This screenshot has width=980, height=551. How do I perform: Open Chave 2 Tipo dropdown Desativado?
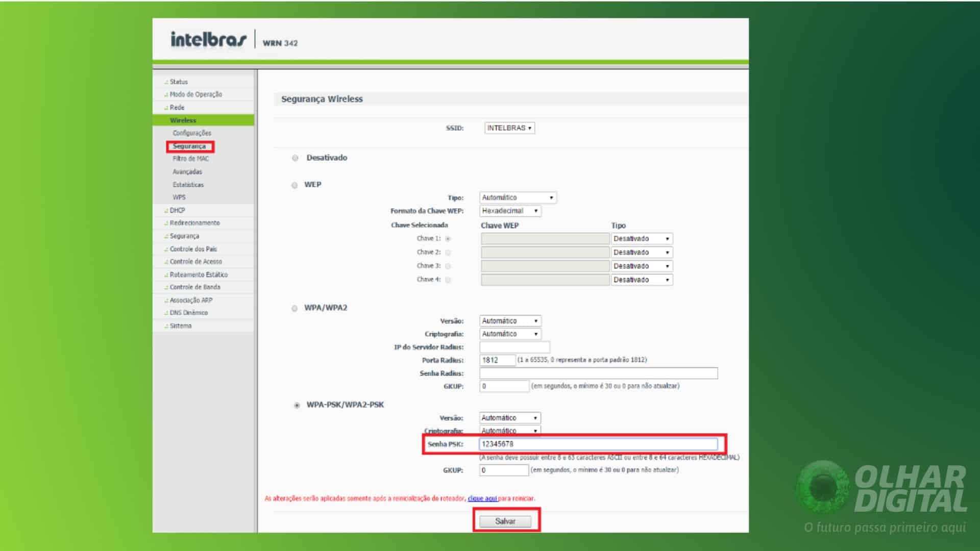click(642, 253)
